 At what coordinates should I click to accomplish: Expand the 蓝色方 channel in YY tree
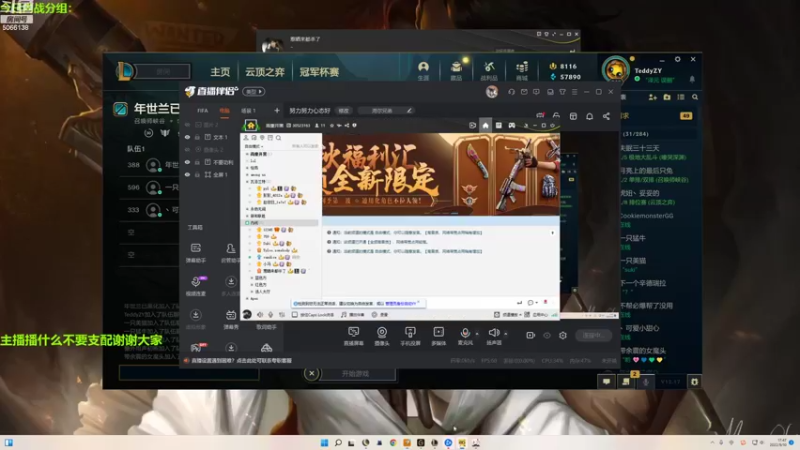coord(252,278)
